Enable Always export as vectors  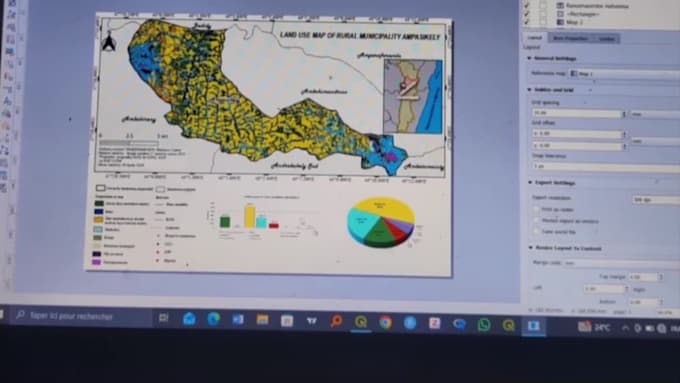(x=536, y=220)
